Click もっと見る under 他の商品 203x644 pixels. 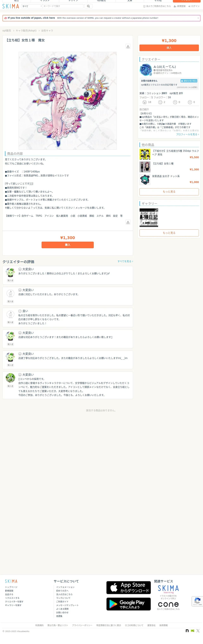169,192
